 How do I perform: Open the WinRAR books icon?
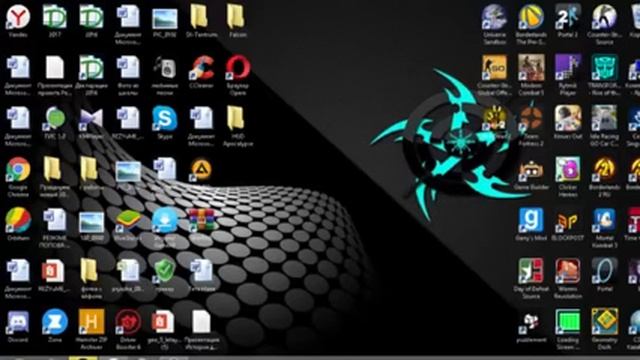(x=202, y=221)
